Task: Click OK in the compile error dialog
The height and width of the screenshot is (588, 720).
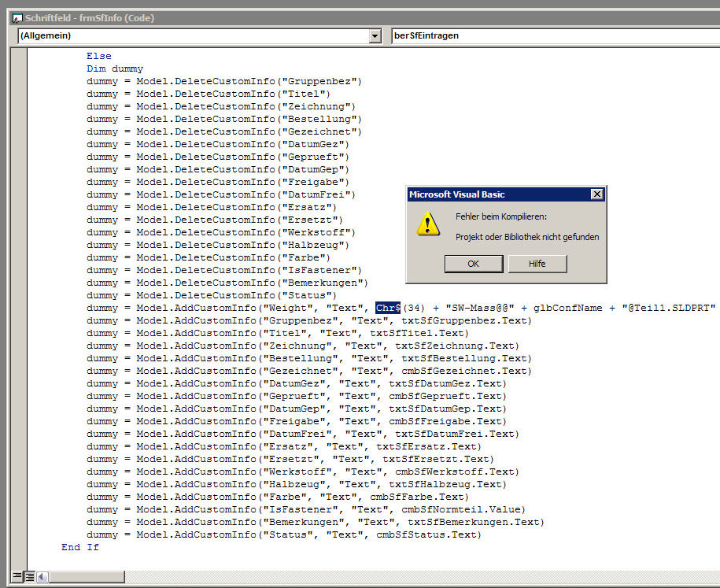Action: pyautogui.click(x=474, y=264)
